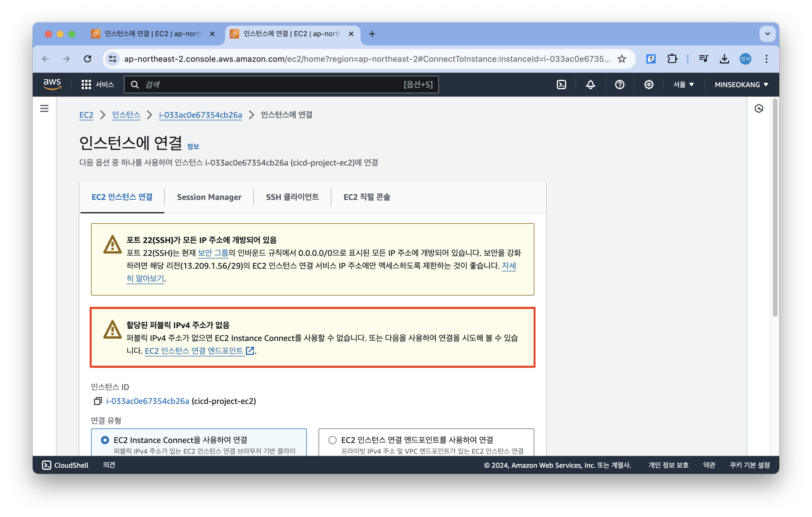Switch to the SSH 클라이언트 tab
Image resolution: width=812 pixels, height=517 pixels.
tap(292, 197)
